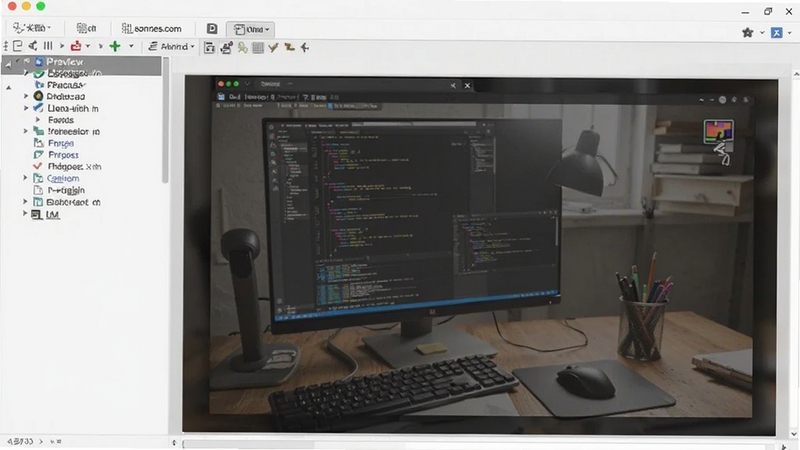The height and width of the screenshot is (450, 800).
Task: Click second top toolbar button with grid icon
Action: click(86, 28)
